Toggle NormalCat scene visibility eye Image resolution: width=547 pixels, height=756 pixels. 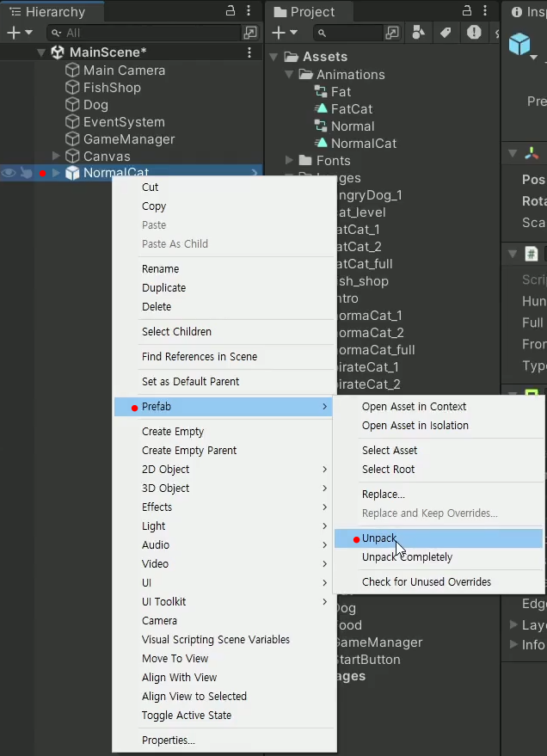point(9,173)
